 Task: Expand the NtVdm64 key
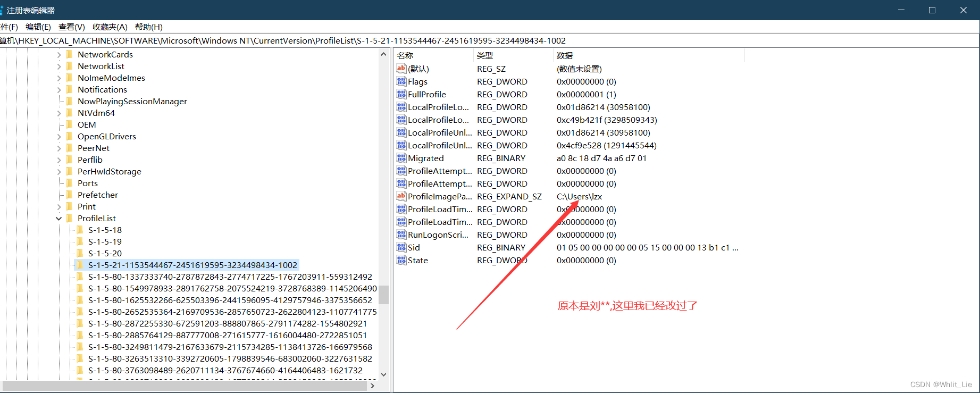(59, 113)
